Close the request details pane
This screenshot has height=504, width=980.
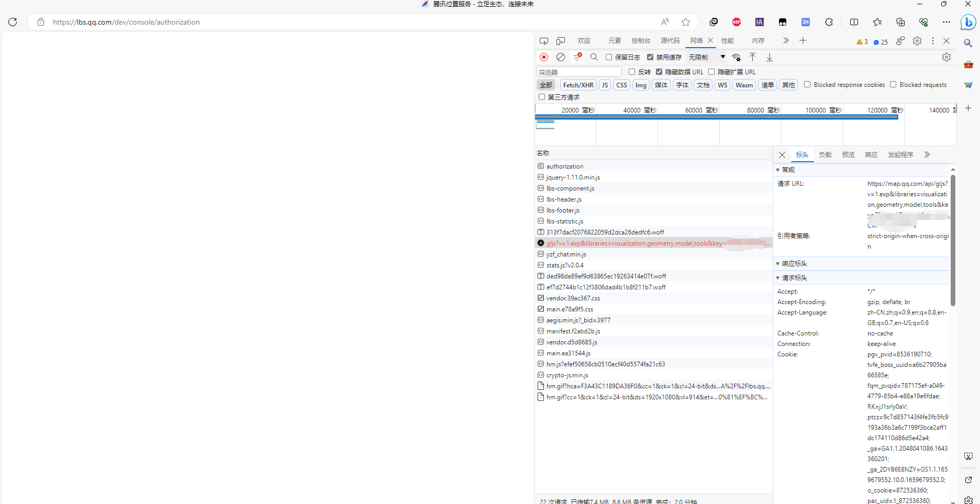(x=782, y=155)
